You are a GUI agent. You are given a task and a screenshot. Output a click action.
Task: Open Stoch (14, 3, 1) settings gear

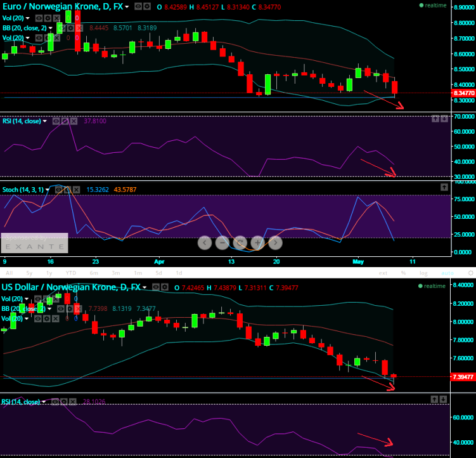[67, 190]
